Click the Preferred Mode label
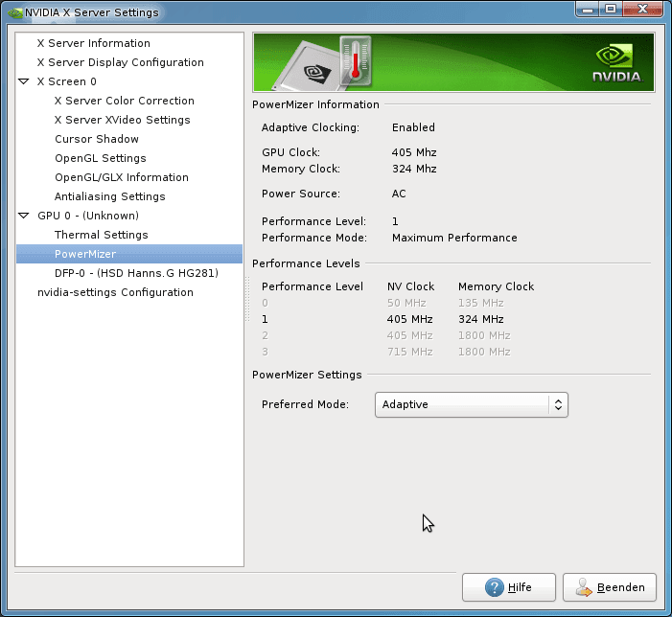Image resolution: width=672 pixels, height=617 pixels. 305,404
